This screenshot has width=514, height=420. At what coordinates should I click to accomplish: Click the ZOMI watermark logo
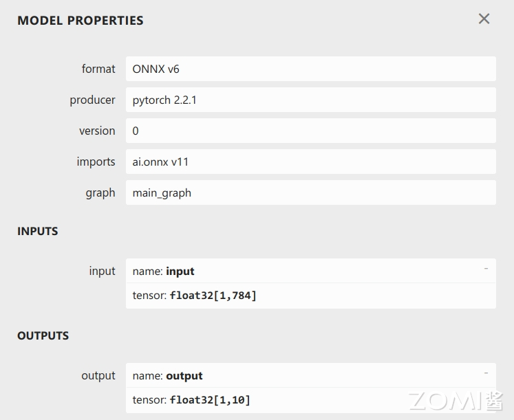455,401
